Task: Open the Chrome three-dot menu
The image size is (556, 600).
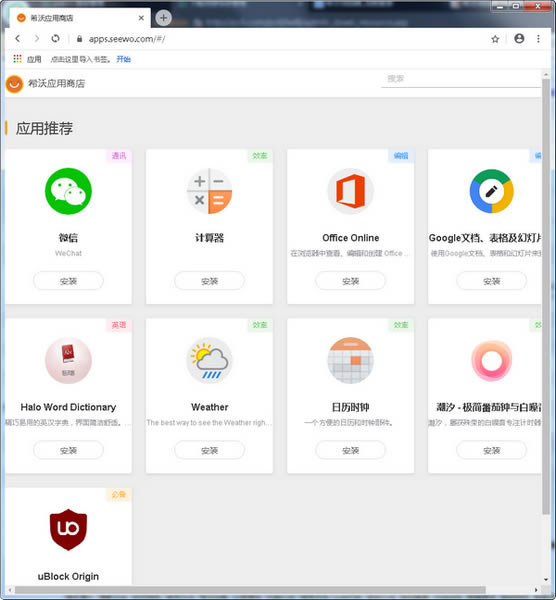Action: [x=538, y=39]
